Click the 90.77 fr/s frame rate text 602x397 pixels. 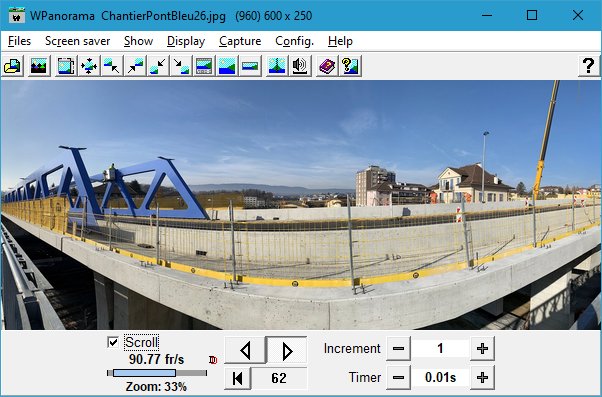tap(156, 360)
